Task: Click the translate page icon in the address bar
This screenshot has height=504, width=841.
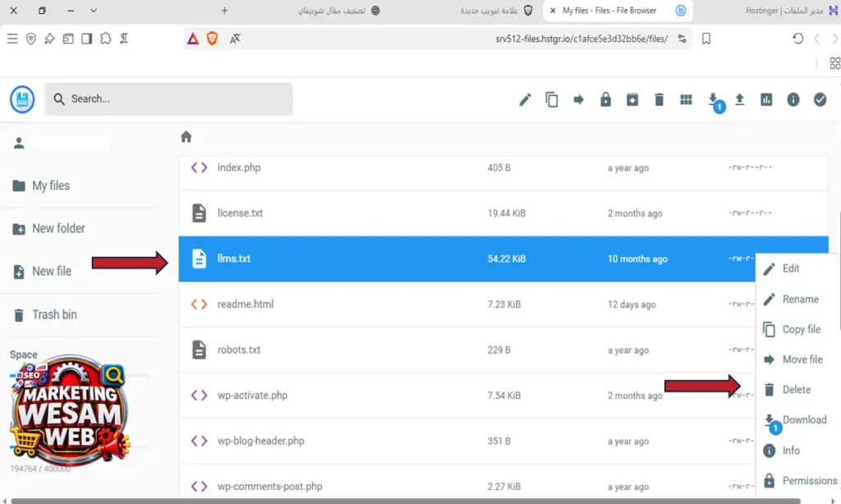Action: 235,39
